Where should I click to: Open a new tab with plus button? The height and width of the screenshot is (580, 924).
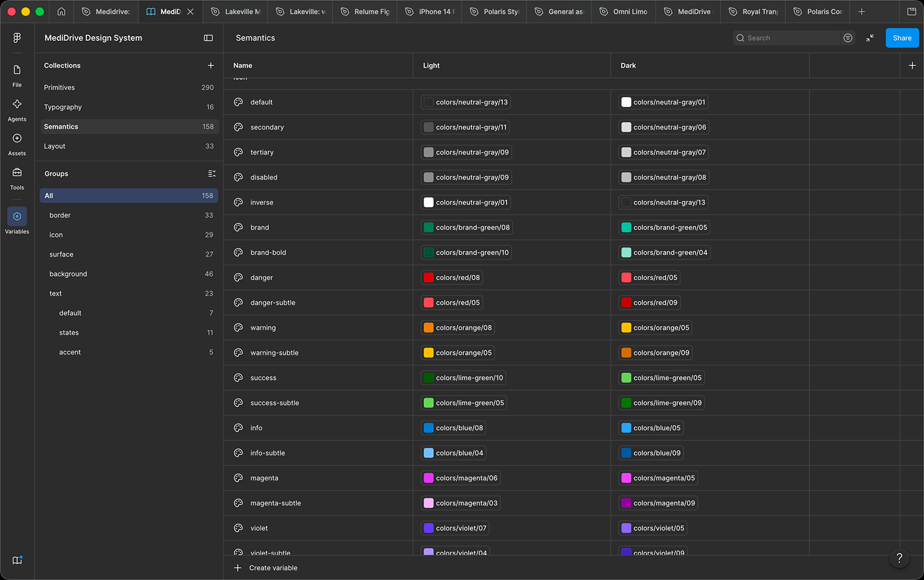click(862, 12)
